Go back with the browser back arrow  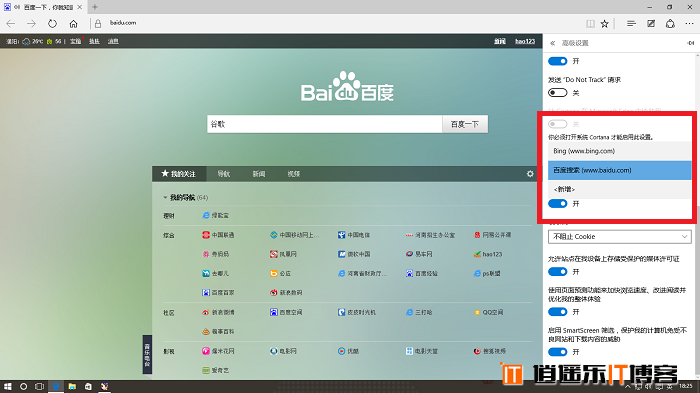[x=11, y=24]
